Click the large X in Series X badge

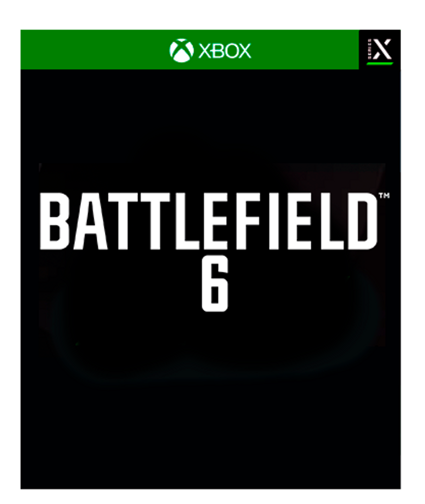pos(383,49)
